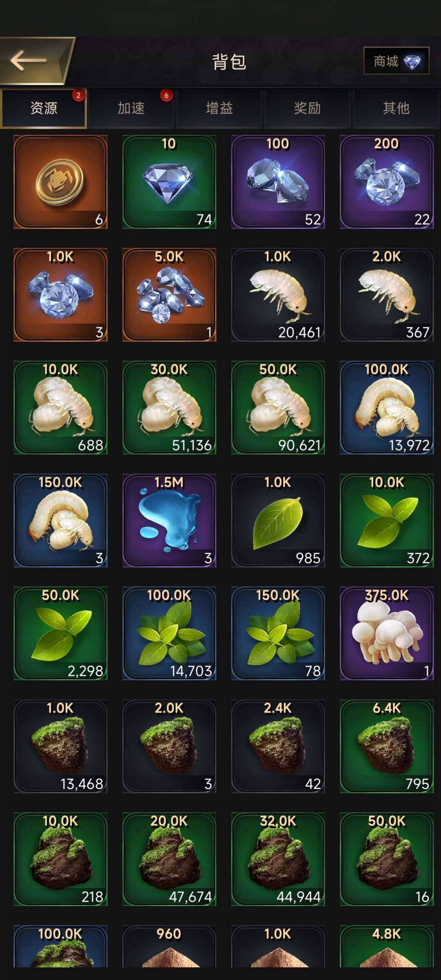Image resolution: width=441 pixels, height=980 pixels.
Task: Select the 100.0K leaves item with 14,703
Action: point(169,633)
